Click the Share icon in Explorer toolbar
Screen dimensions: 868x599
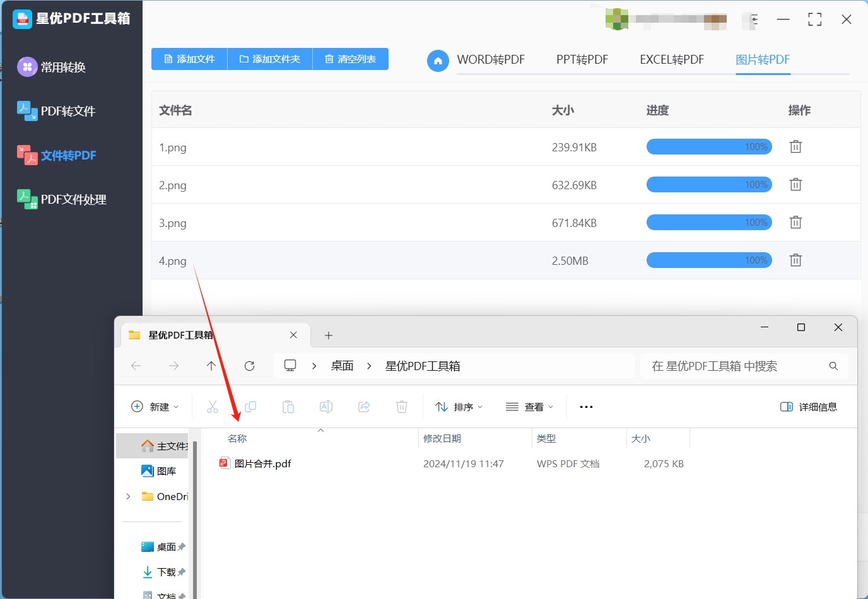point(364,407)
